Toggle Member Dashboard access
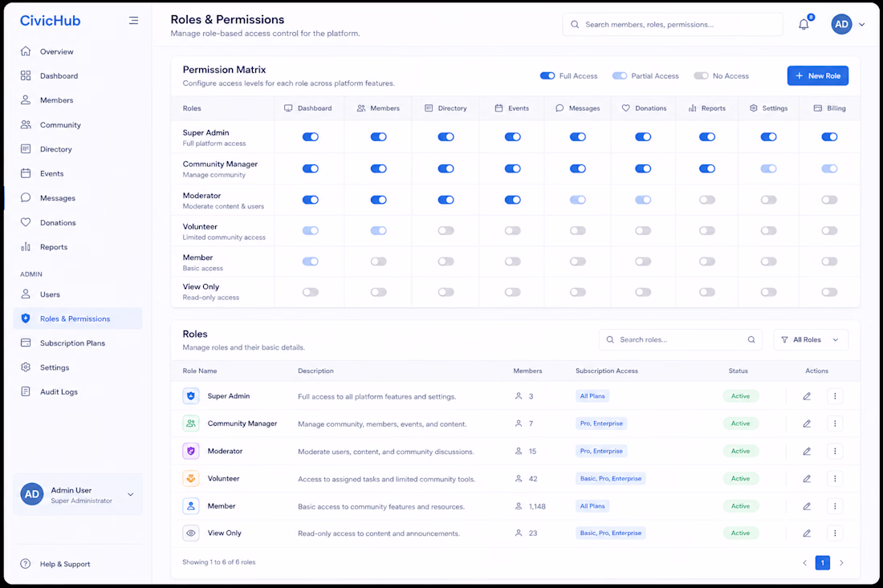 pyautogui.click(x=311, y=262)
